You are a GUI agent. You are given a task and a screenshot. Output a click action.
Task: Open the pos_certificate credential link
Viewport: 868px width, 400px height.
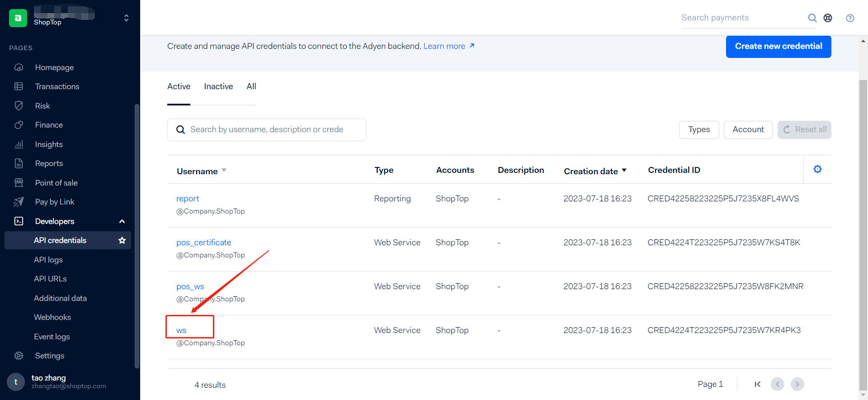point(203,243)
